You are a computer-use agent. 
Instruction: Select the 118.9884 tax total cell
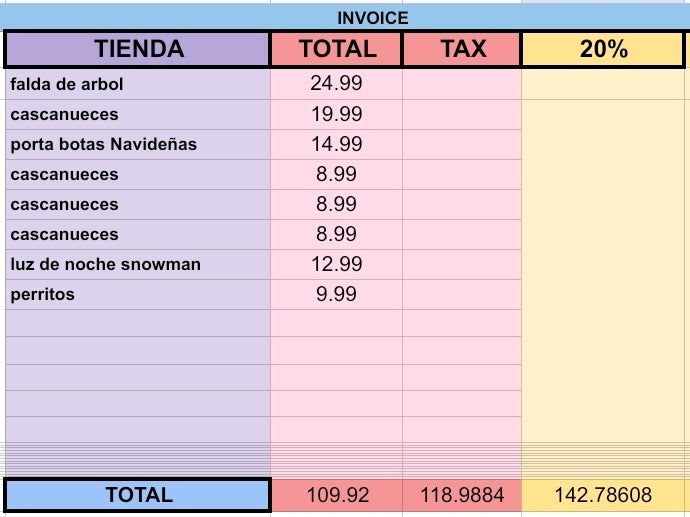462,495
